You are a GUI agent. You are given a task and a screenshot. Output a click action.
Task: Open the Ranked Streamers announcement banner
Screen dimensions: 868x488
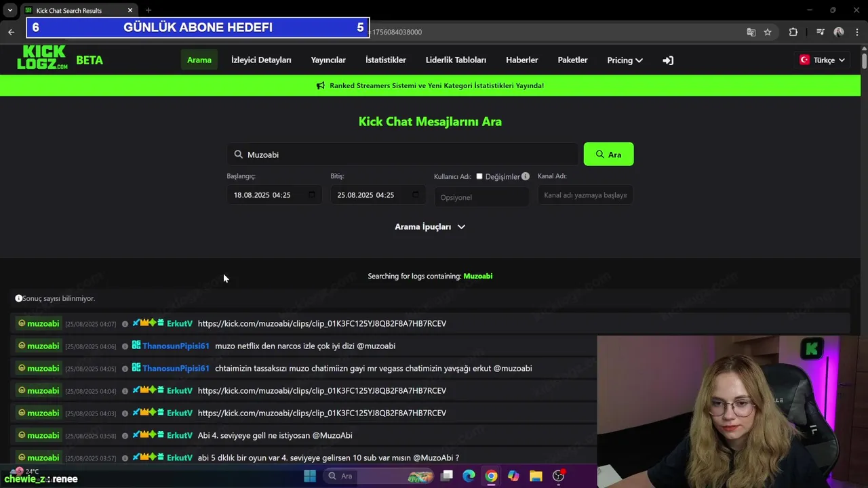coord(430,85)
